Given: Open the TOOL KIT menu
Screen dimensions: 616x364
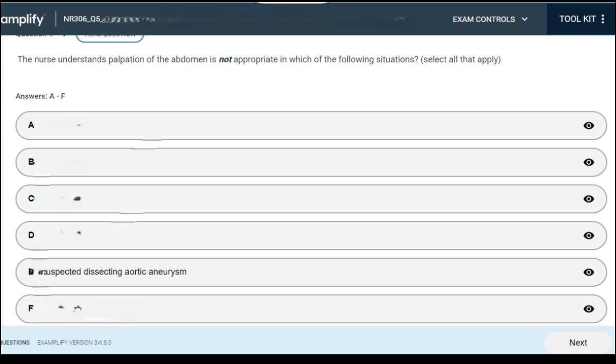Looking at the screenshot, I should click(x=577, y=19).
